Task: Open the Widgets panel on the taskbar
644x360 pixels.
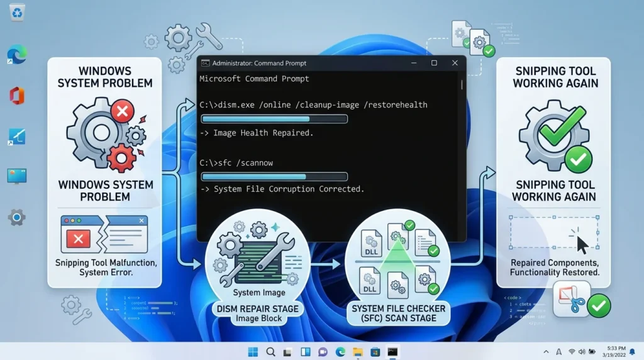Action: [306, 352]
